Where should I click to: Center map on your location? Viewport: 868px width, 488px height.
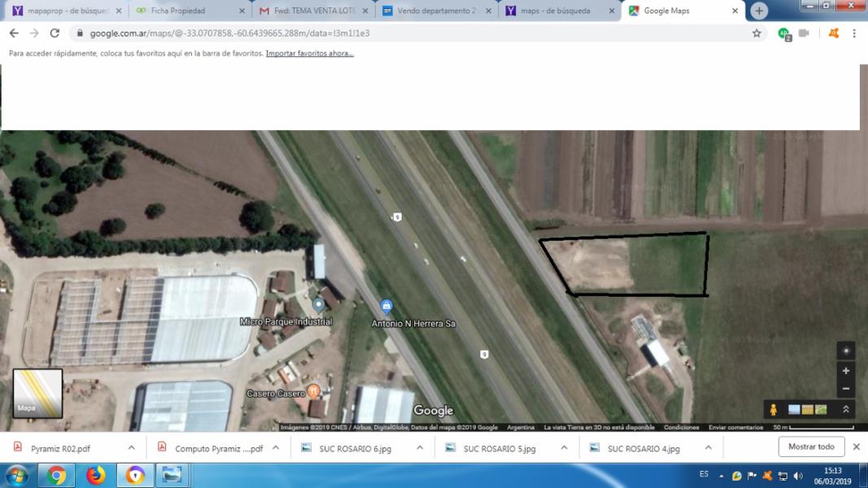pyautogui.click(x=846, y=351)
